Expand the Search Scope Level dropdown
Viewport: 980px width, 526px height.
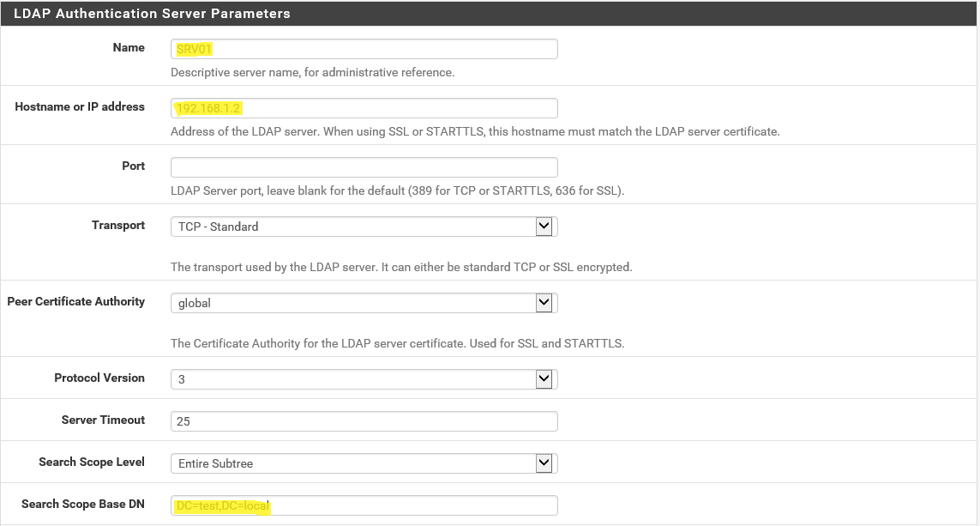(x=364, y=463)
